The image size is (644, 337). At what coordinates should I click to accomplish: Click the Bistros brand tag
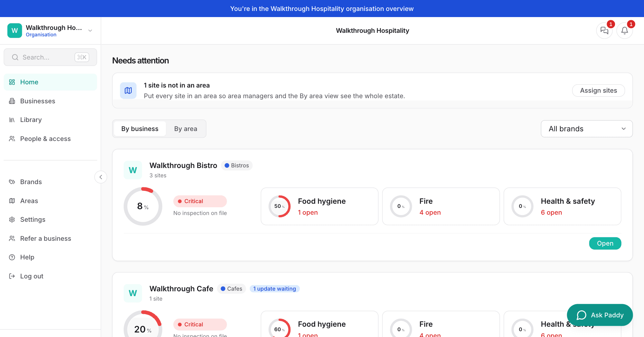click(237, 165)
